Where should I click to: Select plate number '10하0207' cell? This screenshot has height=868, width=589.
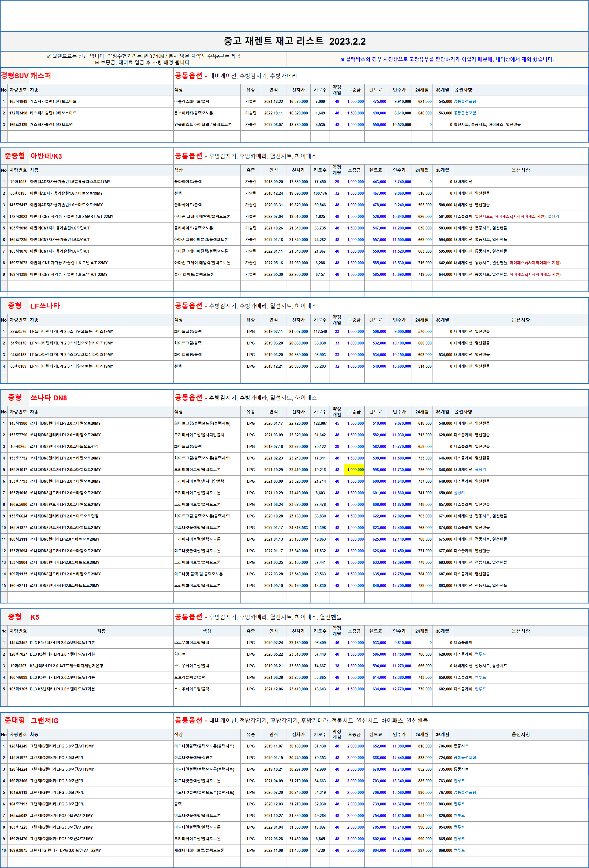click(x=18, y=666)
